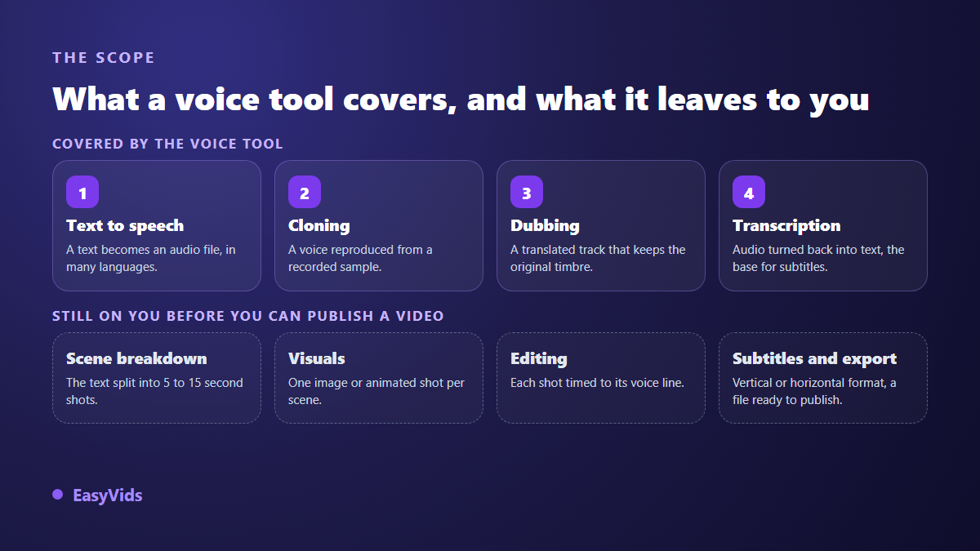Screen dimensions: 980x551
Task: Click 'A text becomes an audio file' description
Action: click(x=151, y=258)
